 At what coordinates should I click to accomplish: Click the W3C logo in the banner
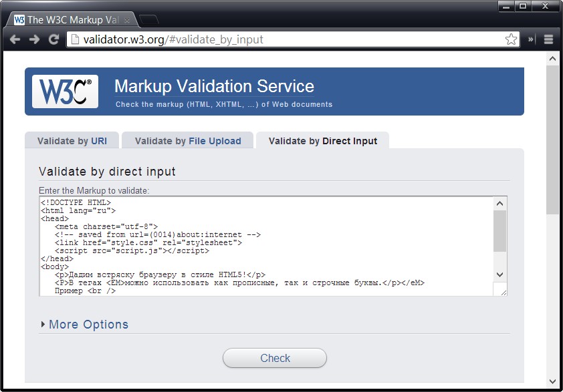(65, 91)
